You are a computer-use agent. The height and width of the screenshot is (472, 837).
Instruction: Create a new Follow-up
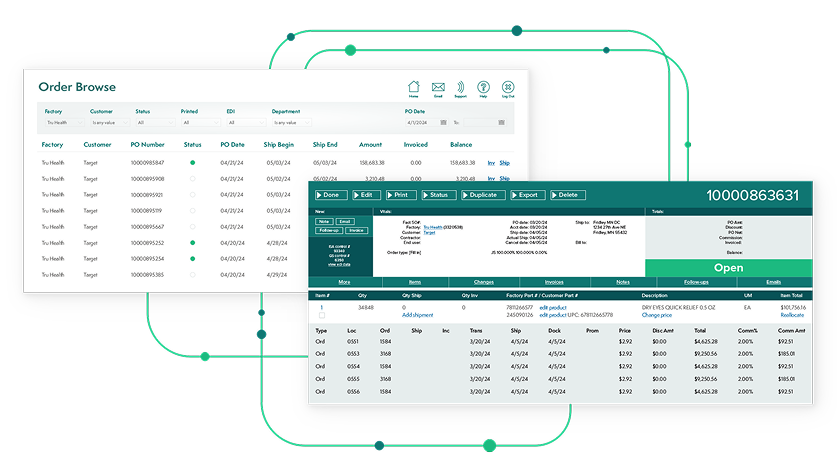(x=329, y=231)
